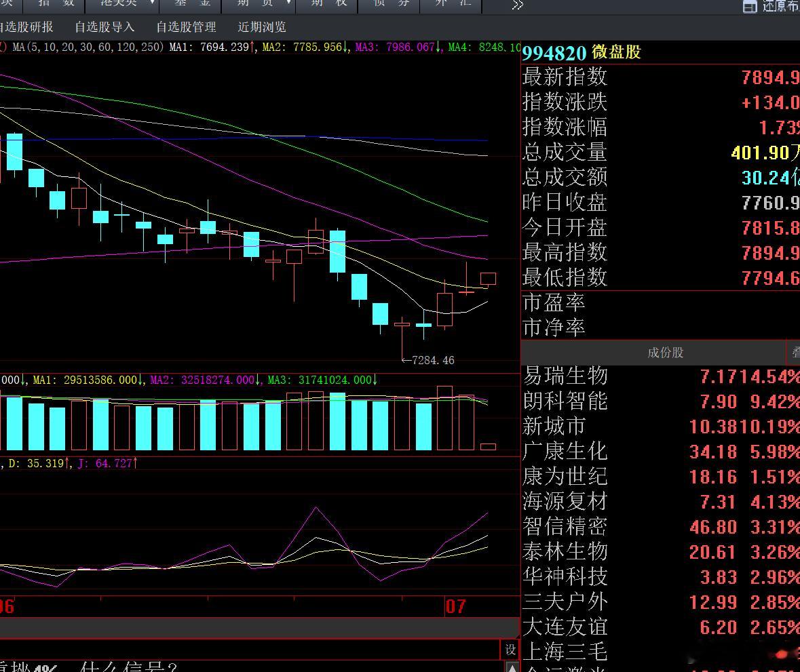Open the 期货 futures dropdown
The image size is (800, 672).
pyautogui.click(x=259, y=4)
